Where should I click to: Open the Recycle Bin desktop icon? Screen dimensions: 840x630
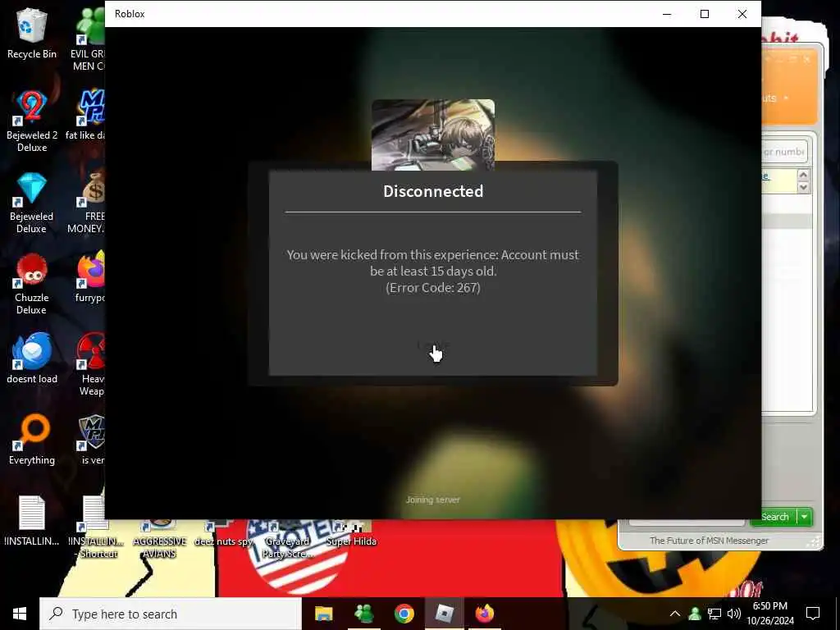click(x=31, y=33)
